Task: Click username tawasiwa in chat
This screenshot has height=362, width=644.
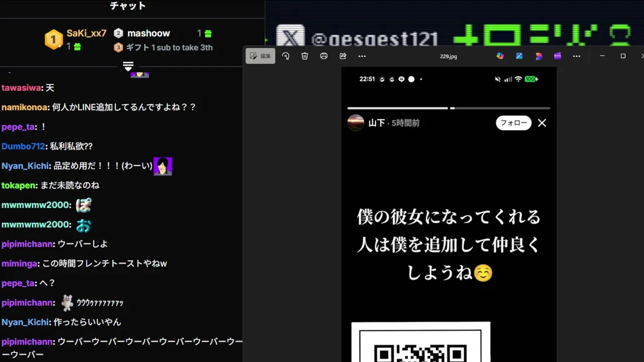Action: (x=21, y=88)
